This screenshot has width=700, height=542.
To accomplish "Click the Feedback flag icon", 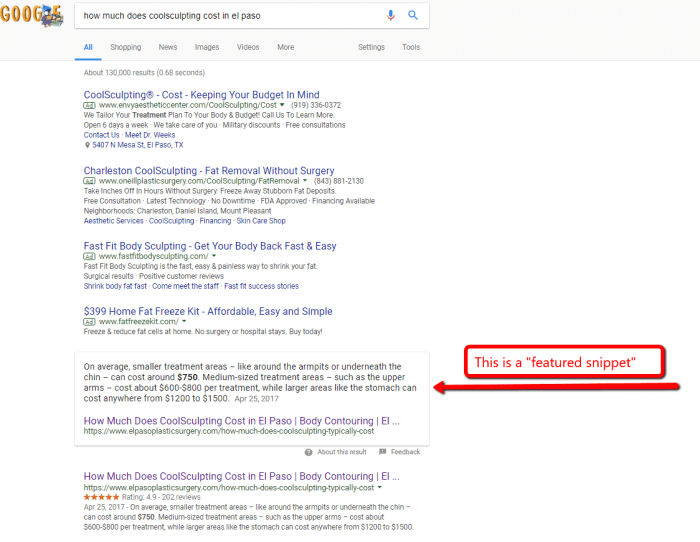I will tap(382, 452).
